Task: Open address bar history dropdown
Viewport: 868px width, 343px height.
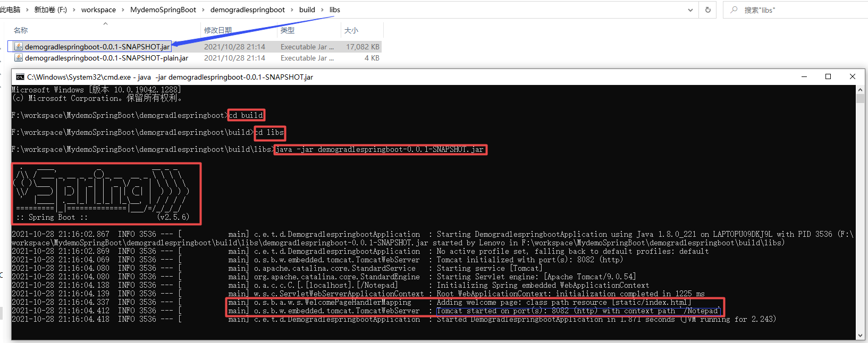Action: click(x=690, y=10)
